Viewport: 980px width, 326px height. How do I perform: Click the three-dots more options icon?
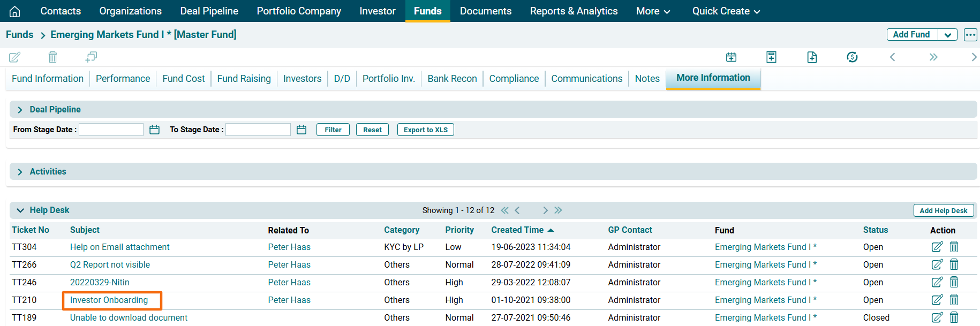(970, 35)
